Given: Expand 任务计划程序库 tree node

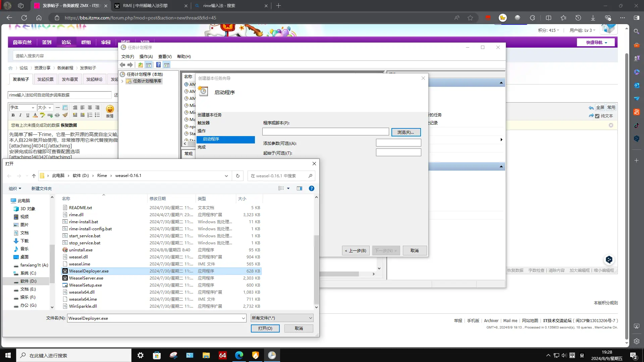Looking at the screenshot, I should click(x=122, y=81).
